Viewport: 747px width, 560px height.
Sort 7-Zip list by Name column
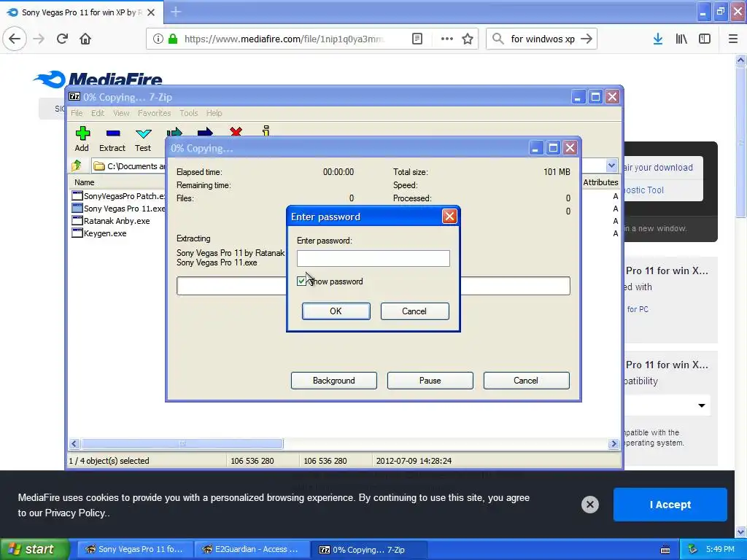click(x=85, y=182)
